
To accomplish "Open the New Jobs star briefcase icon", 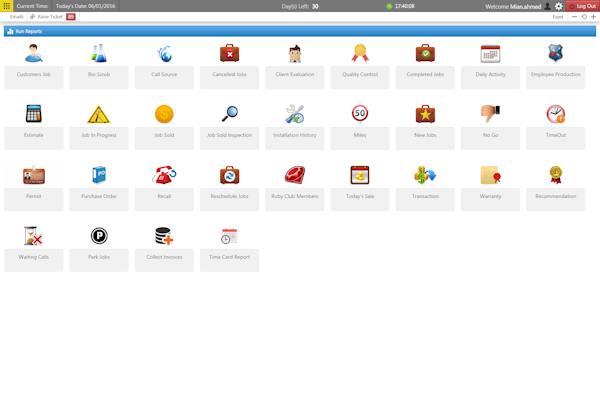I will pos(425,114).
